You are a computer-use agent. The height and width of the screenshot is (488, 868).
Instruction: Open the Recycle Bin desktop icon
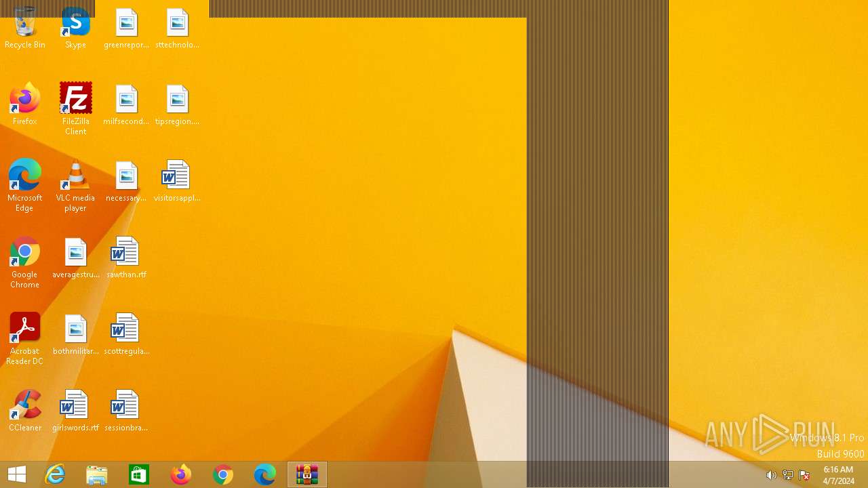click(x=25, y=27)
